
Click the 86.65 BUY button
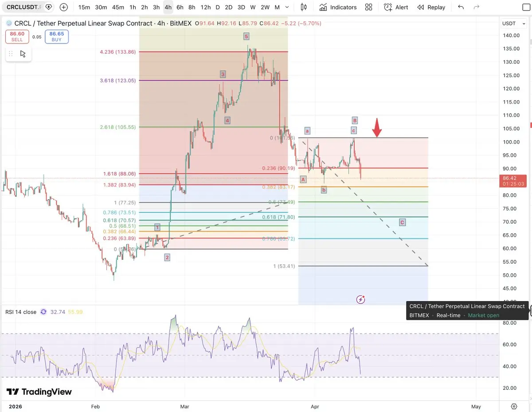click(x=57, y=36)
